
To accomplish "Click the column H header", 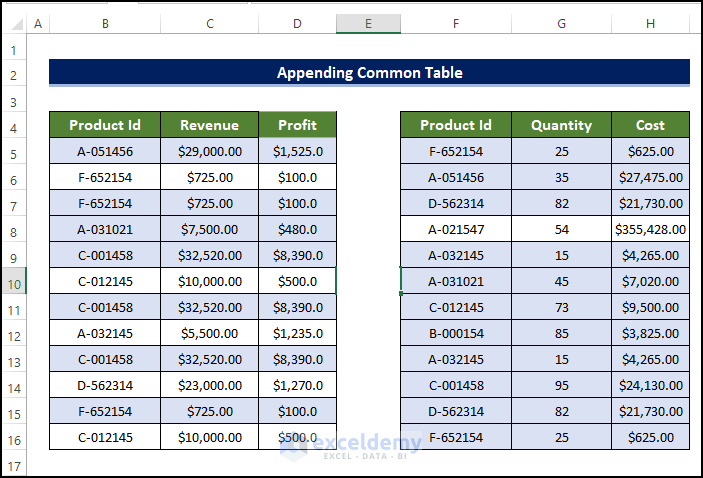I will coord(651,23).
